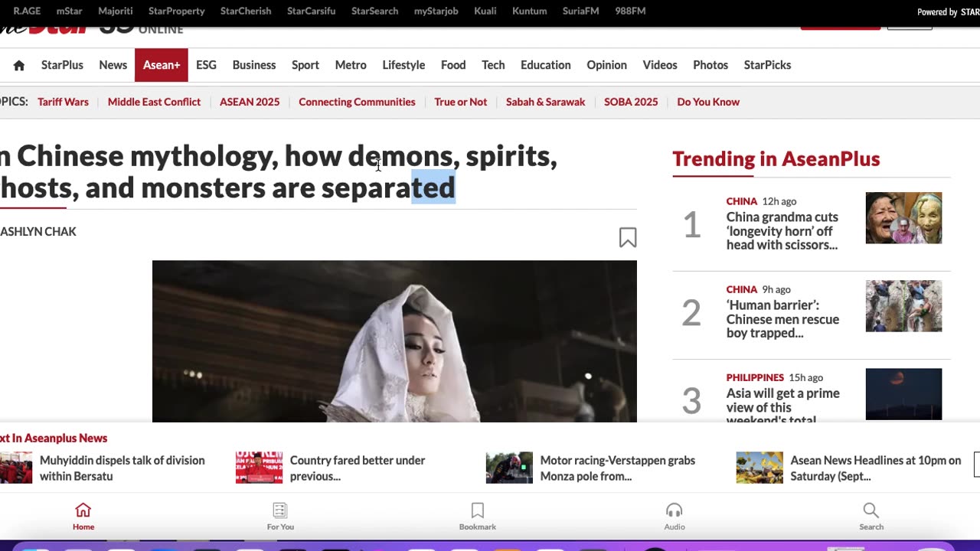Open the Connecting Communities topic
Image resolution: width=980 pixels, height=551 pixels.
coord(357,102)
